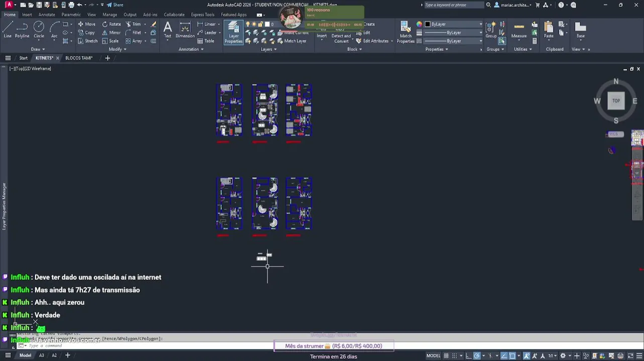Open the Insert ribbon tab
Viewport: 644px width, 361px height.
27,15
